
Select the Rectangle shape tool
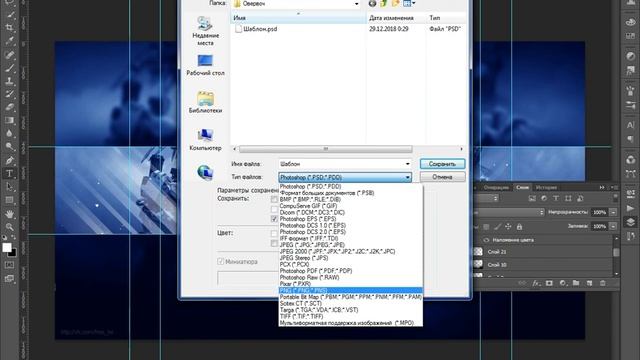tap(9, 200)
